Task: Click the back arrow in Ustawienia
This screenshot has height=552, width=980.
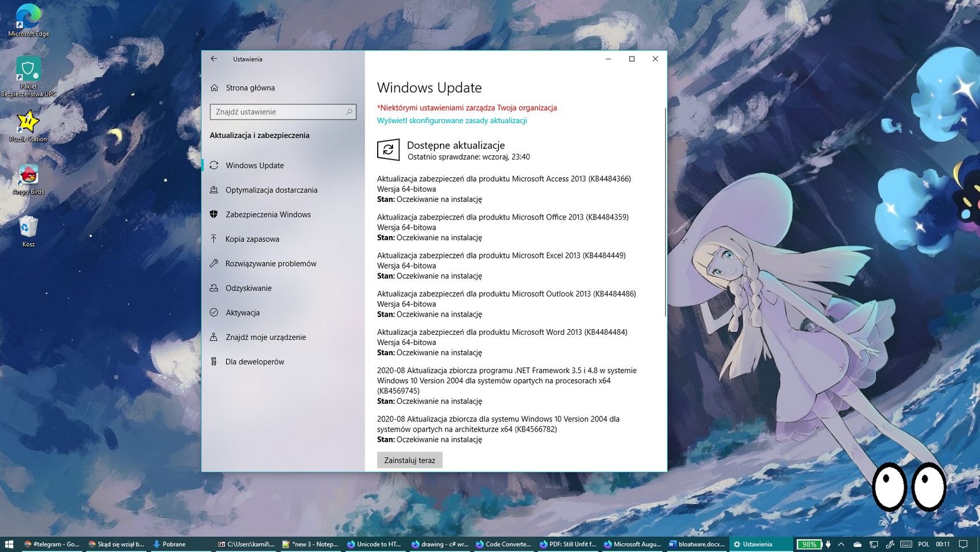Action: tap(214, 59)
